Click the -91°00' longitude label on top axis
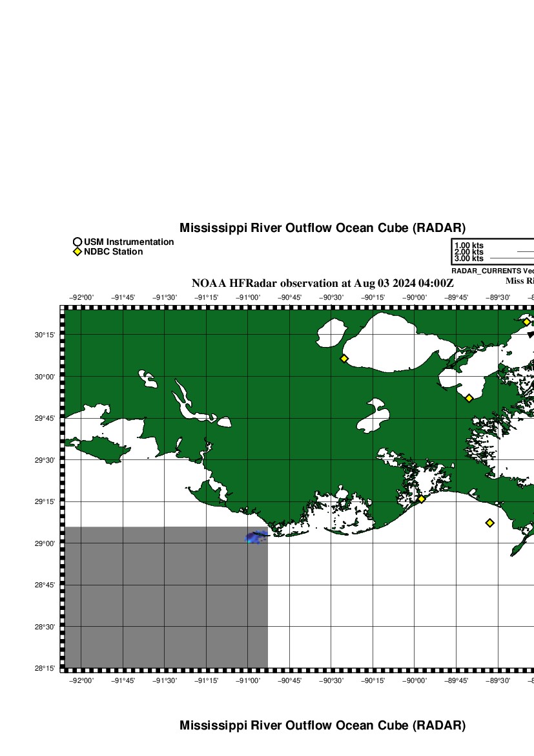Image resolution: width=534 pixels, height=756 pixels. click(x=248, y=297)
